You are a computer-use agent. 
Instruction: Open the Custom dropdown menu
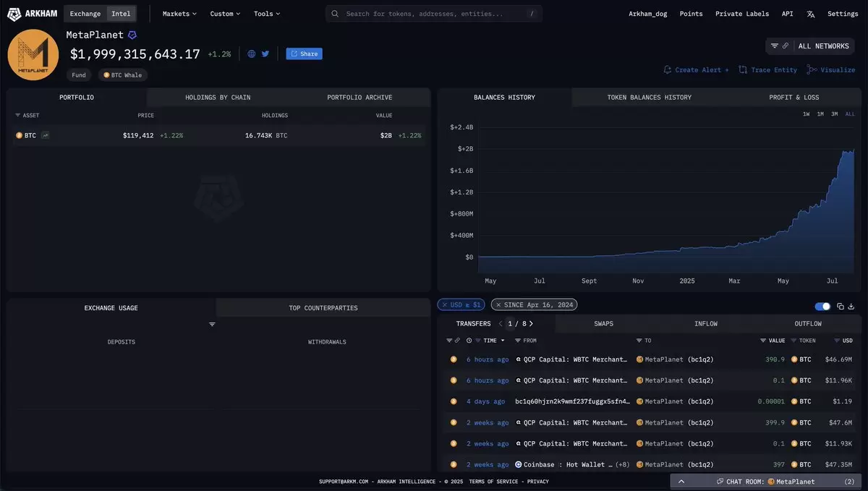click(226, 14)
